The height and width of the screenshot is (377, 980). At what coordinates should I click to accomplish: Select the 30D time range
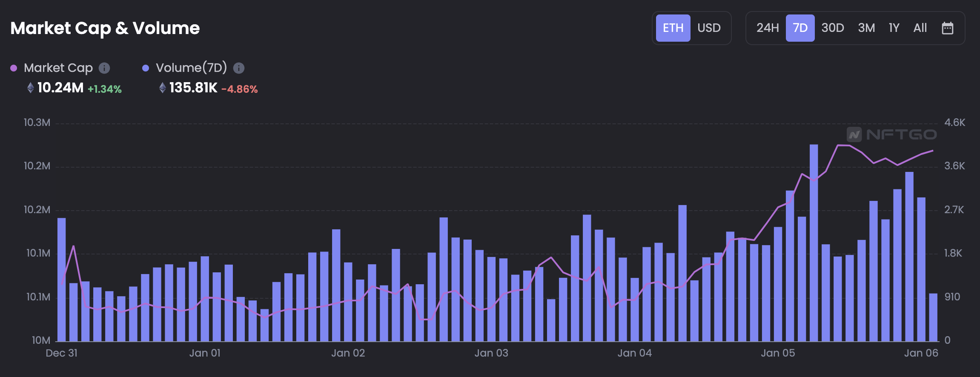[x=832, y=28]
